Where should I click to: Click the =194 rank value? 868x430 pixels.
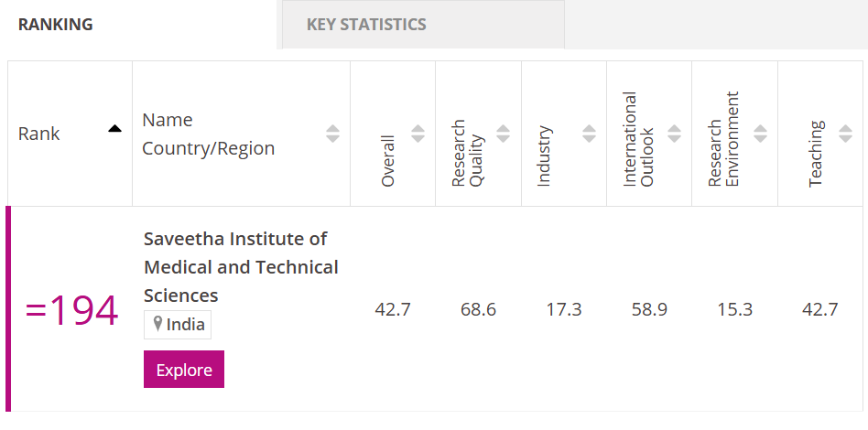coord(71,311)
